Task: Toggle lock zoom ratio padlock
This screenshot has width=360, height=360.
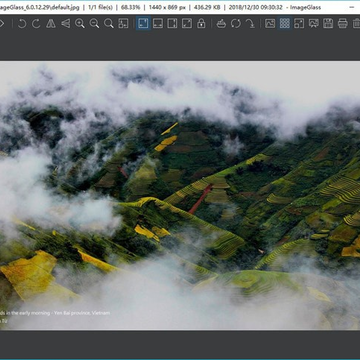Action: coord(201,24)
